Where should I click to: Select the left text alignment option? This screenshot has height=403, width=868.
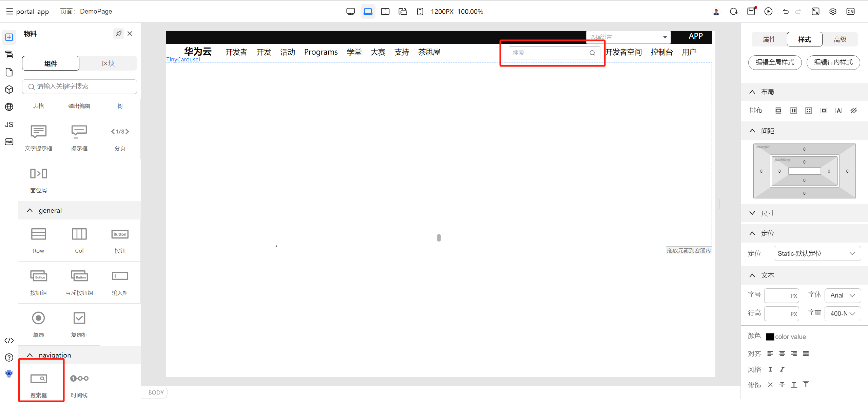770,353
